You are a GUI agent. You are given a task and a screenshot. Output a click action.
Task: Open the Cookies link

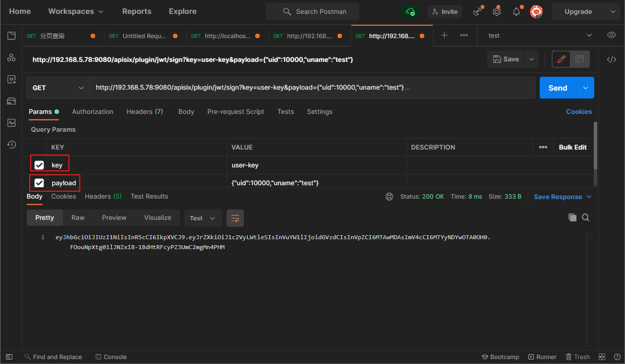(x=579, y=111)
